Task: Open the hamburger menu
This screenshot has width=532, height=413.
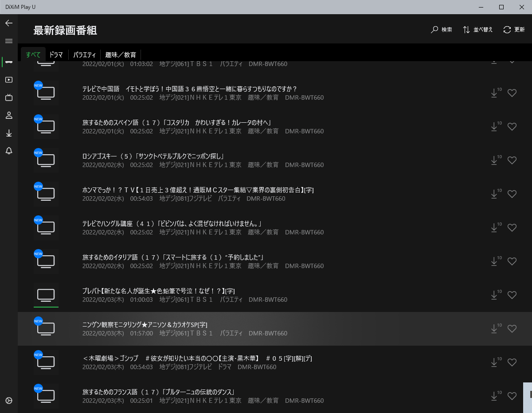Action: [9, 41]
